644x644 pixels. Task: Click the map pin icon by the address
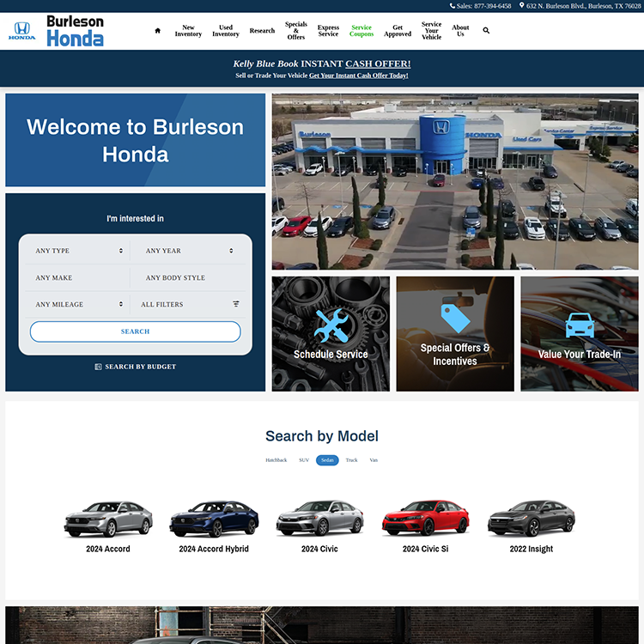pyautogui.click(x=521, y=5)
